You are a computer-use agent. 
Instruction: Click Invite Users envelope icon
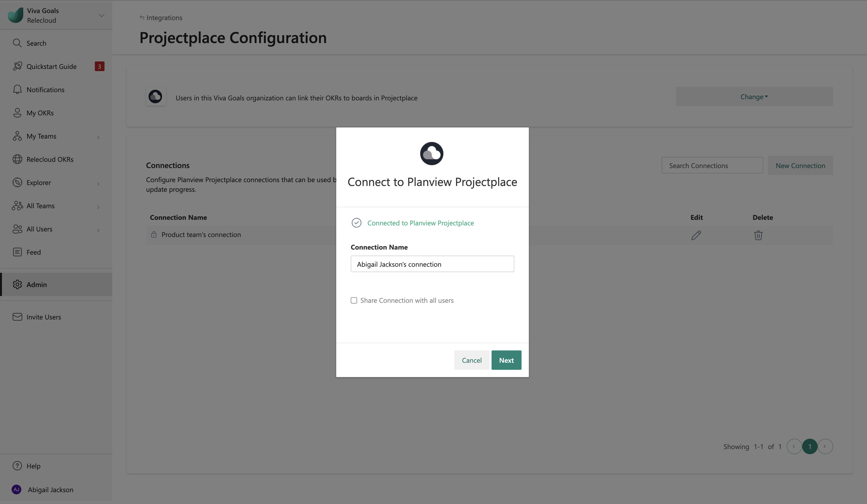(x=17, y=317)
